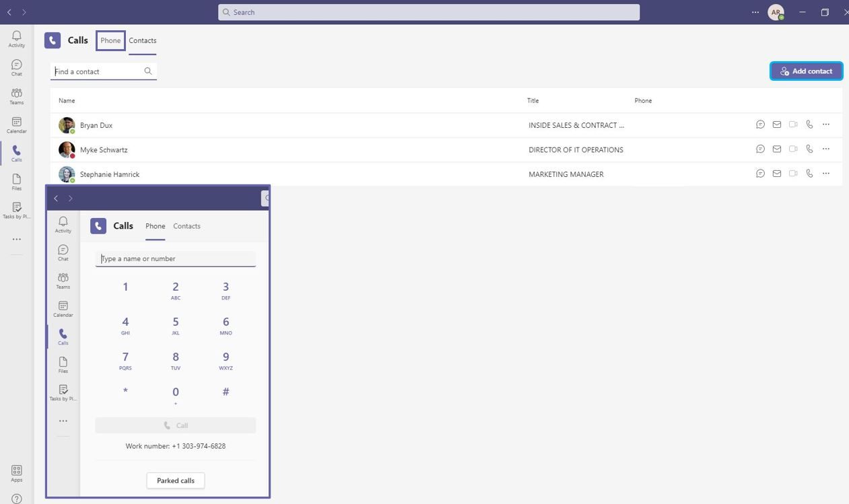Click Type a name or number field

[176, 258]
